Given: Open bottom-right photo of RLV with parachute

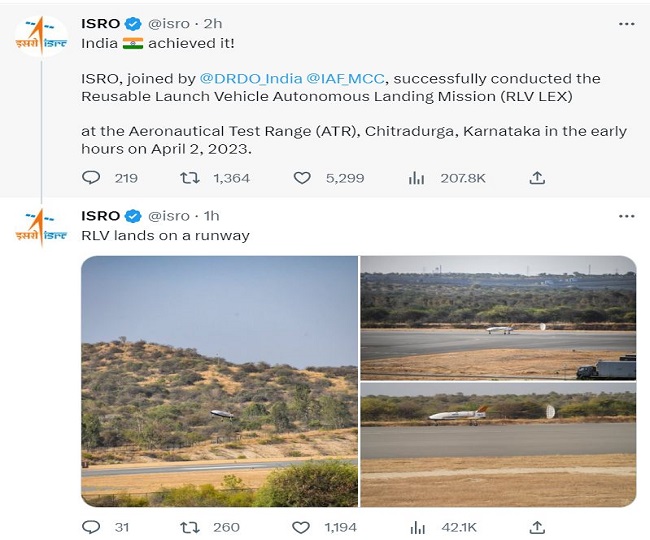Looking at the screenshot, I should coord(498,445).
